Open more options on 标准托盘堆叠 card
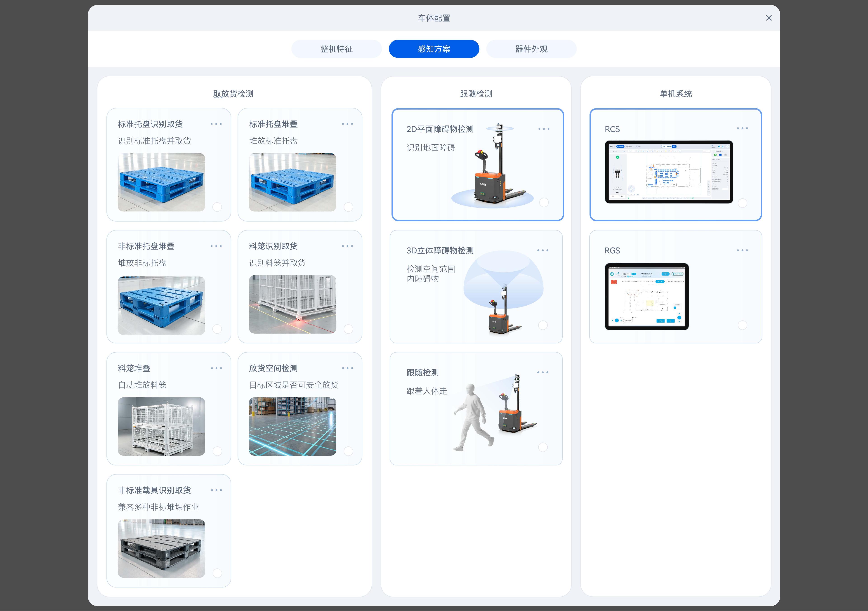This screenshot has height=611, width=868. tap(347, 124)
